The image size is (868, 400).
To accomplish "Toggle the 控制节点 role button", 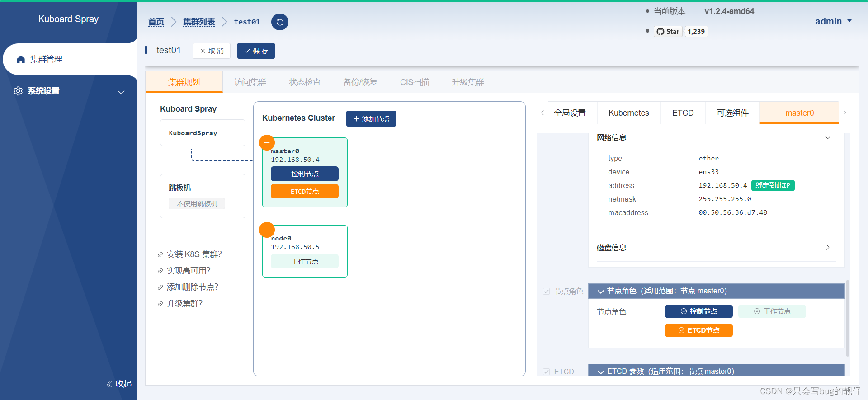I will pyautogui.click(x=698, y=311).
